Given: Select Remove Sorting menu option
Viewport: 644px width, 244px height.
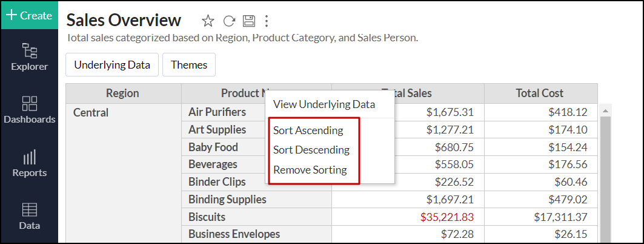Looking at the screenshot, I should click(310, 170).
